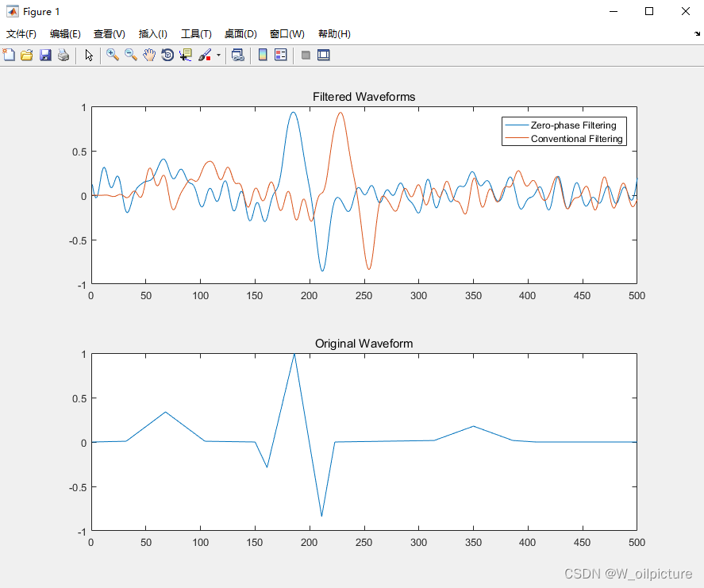Screen dimensions: 704x588
Task: Open the 查看(V) menu
Action: pyautogui.click(x=109, y=34)
